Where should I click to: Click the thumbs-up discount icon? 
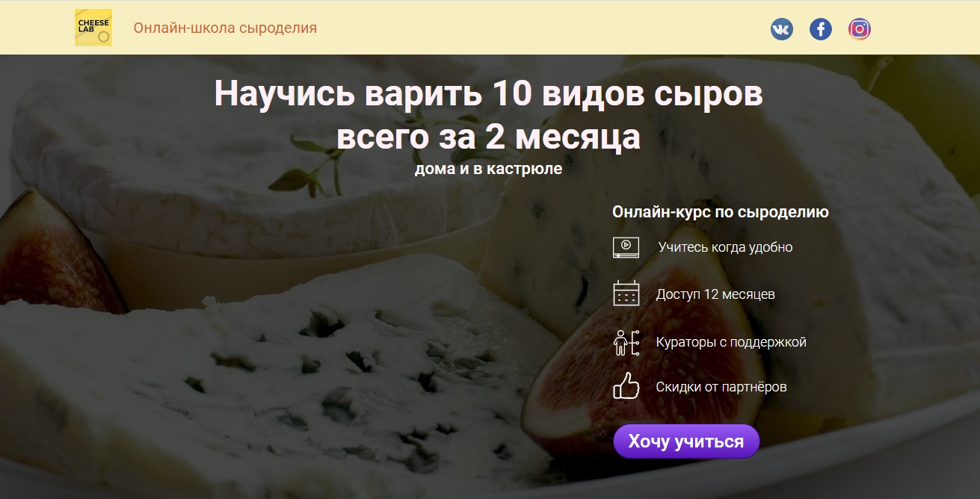tap(626, 385)
